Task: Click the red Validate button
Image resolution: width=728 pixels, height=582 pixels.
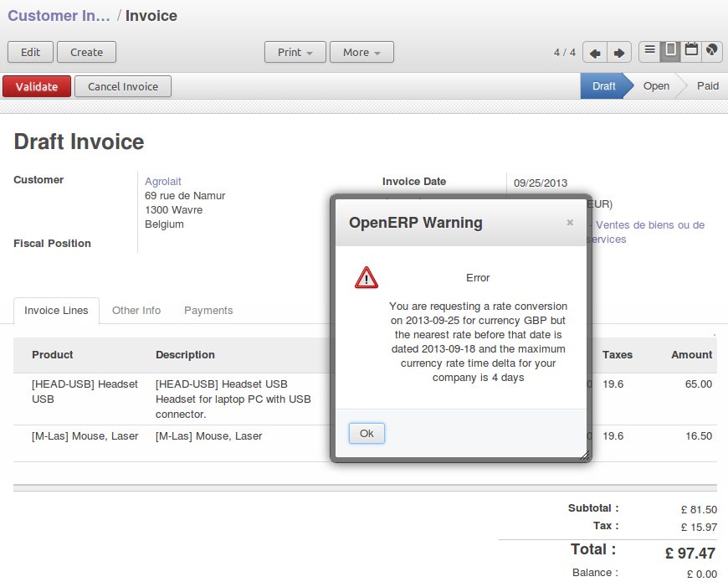Action: pos(37,86)
